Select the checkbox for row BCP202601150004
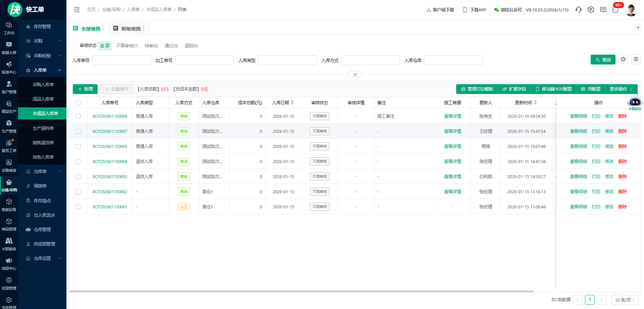The image size is (644, 309). [78, 161]
